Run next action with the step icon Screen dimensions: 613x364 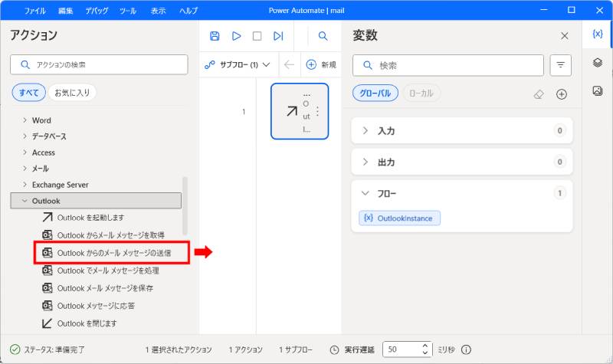click(278, 36)
